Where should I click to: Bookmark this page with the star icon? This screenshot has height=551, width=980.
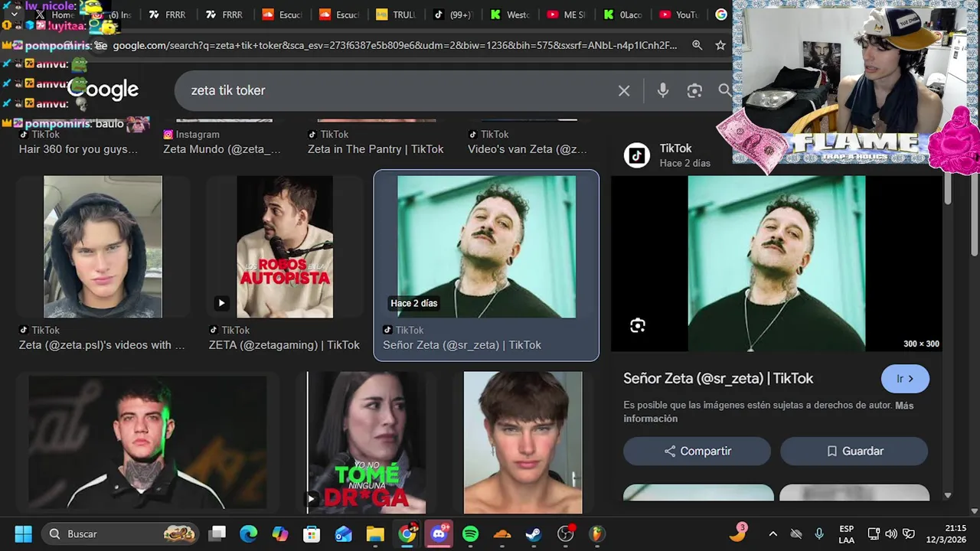point(720,45)
